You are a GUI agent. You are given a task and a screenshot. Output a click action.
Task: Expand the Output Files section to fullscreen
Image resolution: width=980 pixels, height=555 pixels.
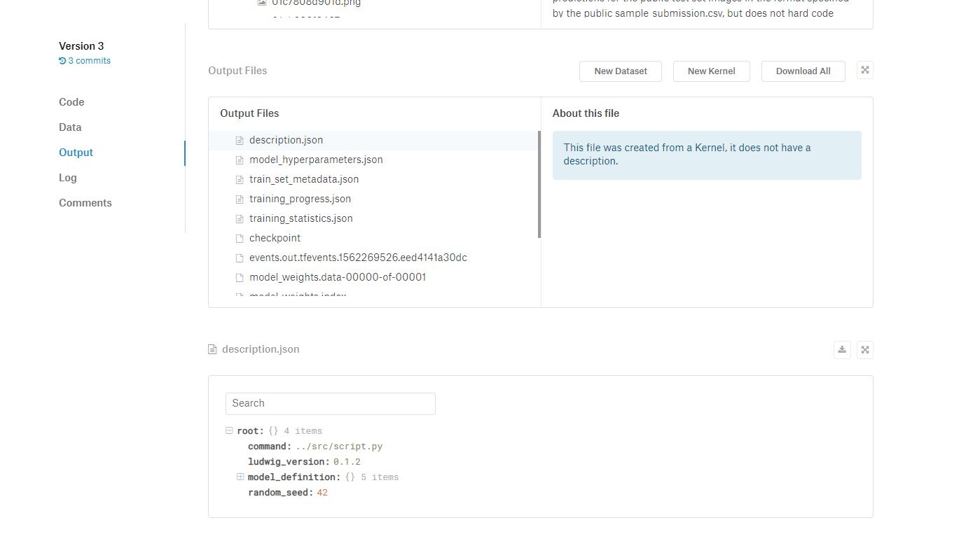[864, 70]
